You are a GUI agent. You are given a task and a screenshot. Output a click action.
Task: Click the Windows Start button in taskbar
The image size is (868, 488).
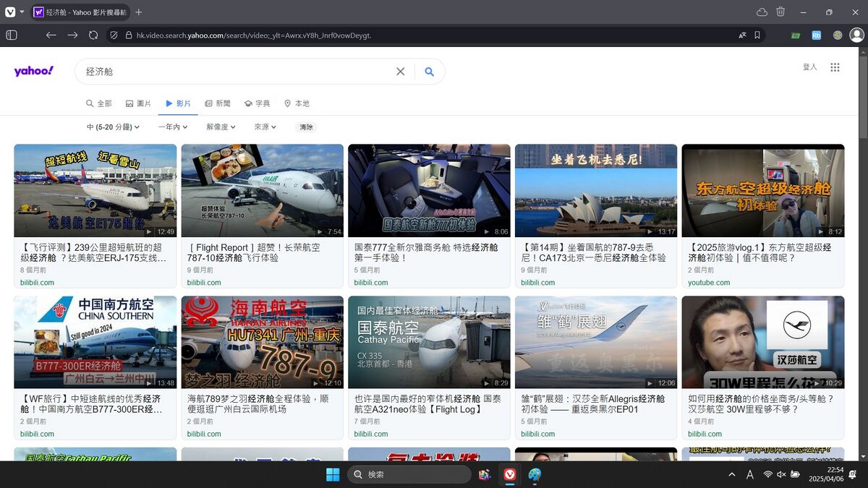(333, 474)
